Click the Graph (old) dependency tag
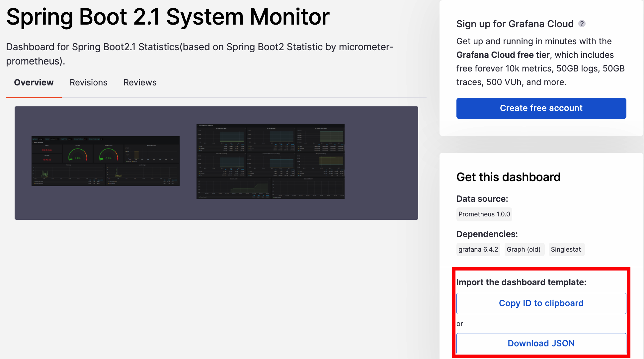Viewport: 644px width, 359px height. pyautogui.click(x=523, y=249)
